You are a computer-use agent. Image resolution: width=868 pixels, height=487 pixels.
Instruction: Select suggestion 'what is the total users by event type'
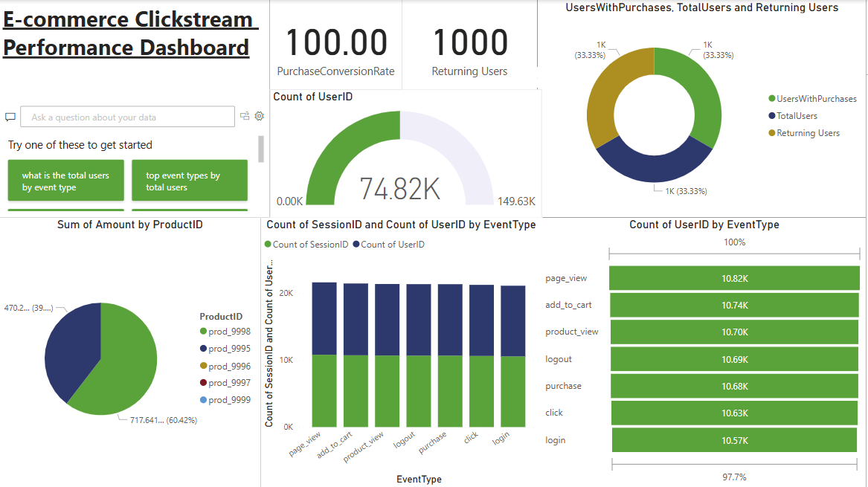pos(65,180)
